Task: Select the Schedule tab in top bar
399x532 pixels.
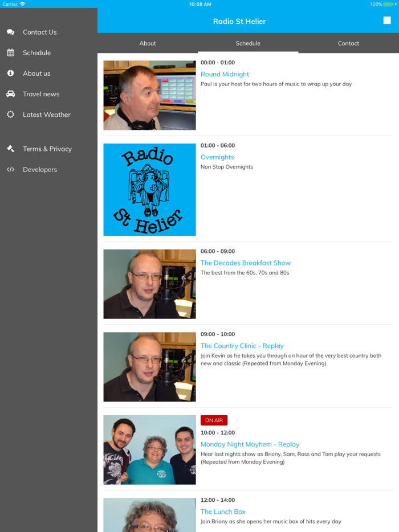Action: click(248, 43)
